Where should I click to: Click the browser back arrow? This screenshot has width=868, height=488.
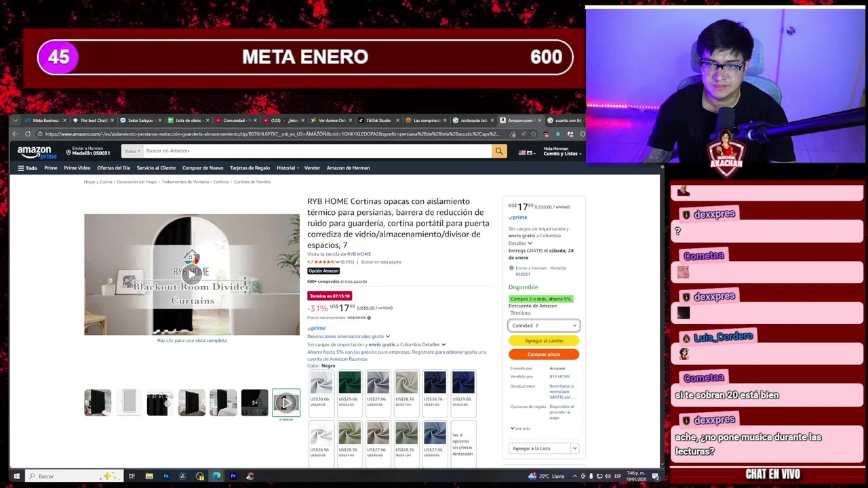click(x=16, y=134)
